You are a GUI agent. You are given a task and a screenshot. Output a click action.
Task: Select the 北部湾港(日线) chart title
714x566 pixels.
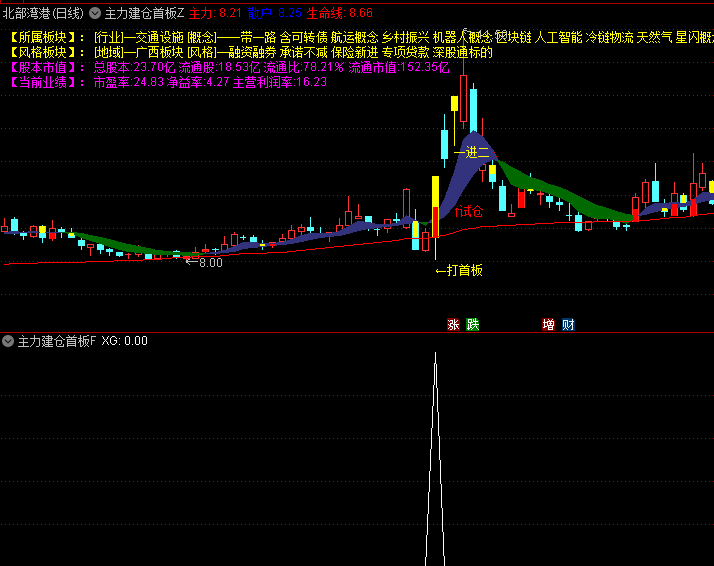(x=43, y=13)
